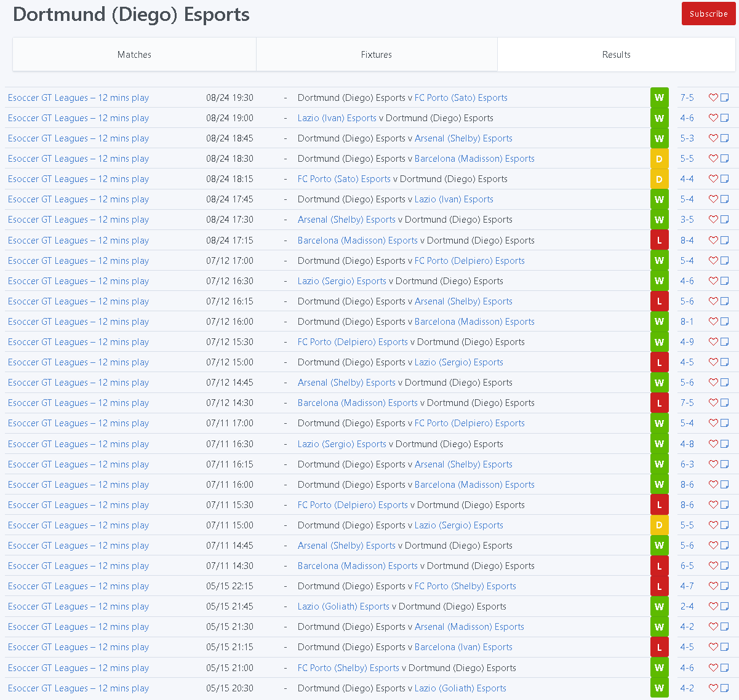This screenshot has width=739, height=700.
Task: Click note icon on 07/11 15:30 row
Action: [724, 504]
